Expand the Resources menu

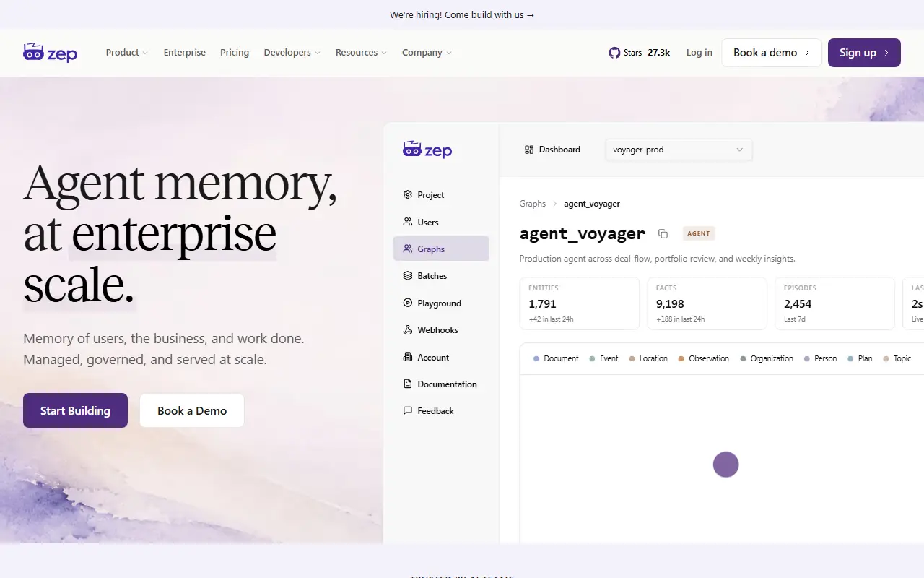362,53
